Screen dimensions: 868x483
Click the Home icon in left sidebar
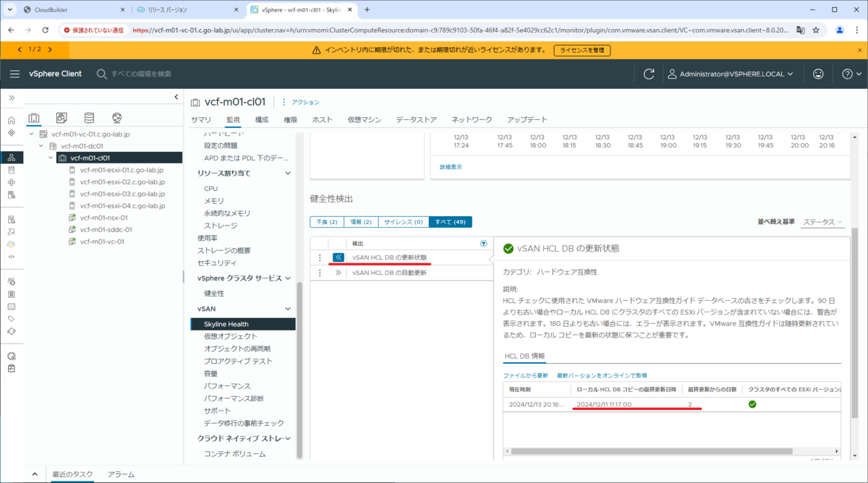click(x=12, y=120)
